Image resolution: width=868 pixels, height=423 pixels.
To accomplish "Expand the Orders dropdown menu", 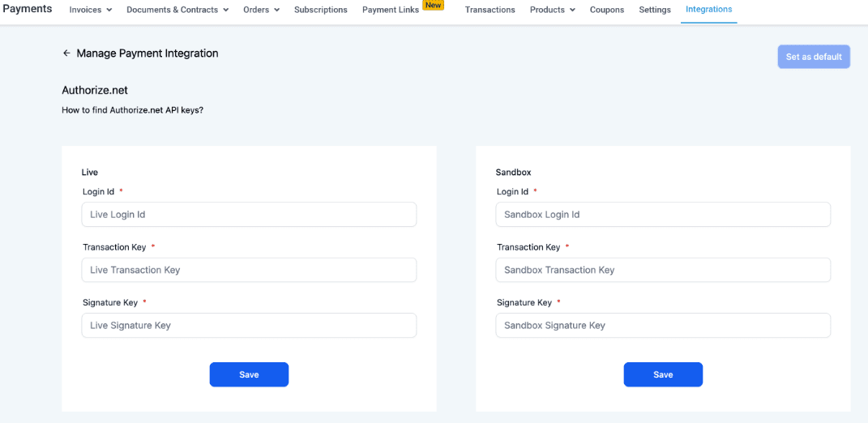I will click(261, 10).
